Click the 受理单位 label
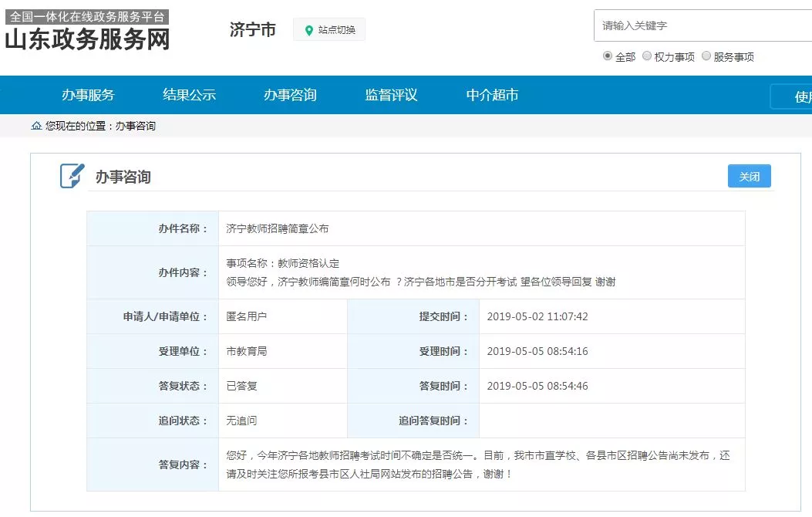The width and height of the screenshot is (812, 517). point(183,351)
